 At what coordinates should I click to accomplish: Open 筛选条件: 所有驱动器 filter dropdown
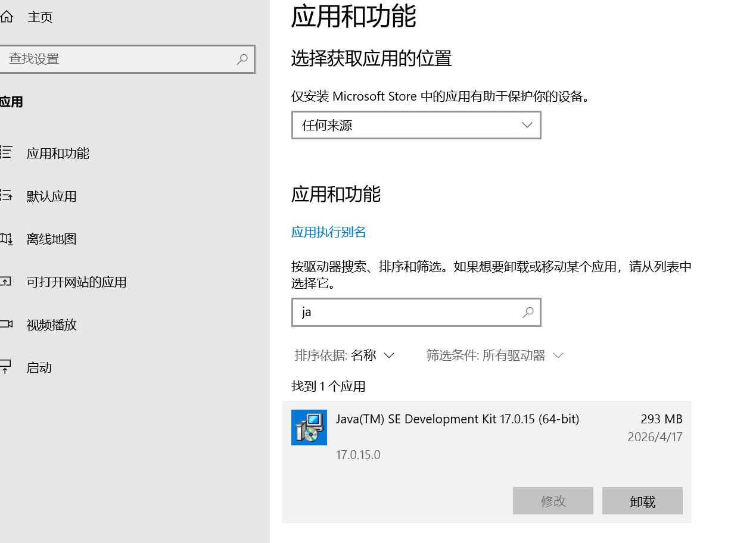coord(494,355)
